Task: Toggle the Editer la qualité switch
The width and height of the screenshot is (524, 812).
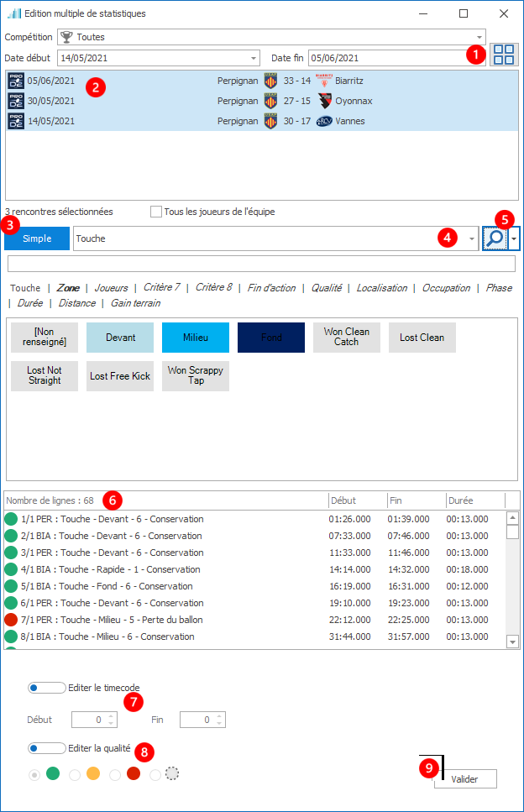Action: (46, 748)
